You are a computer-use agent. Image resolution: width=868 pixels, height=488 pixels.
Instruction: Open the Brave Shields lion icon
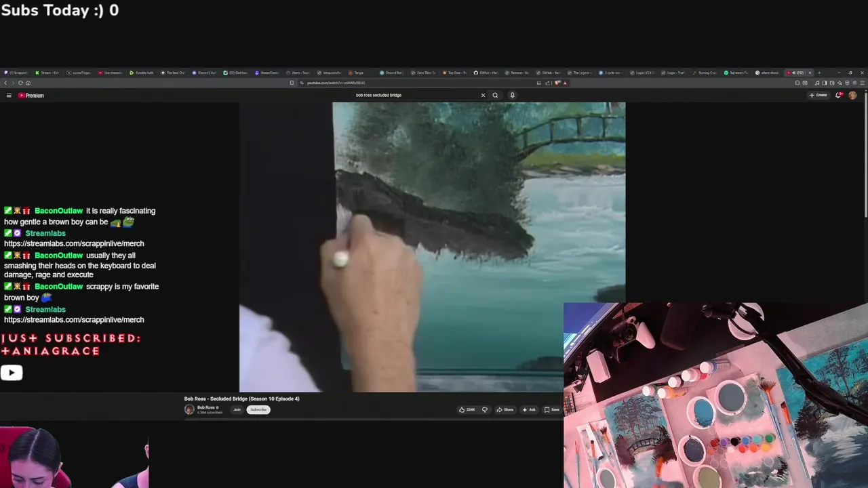[557, 83]
